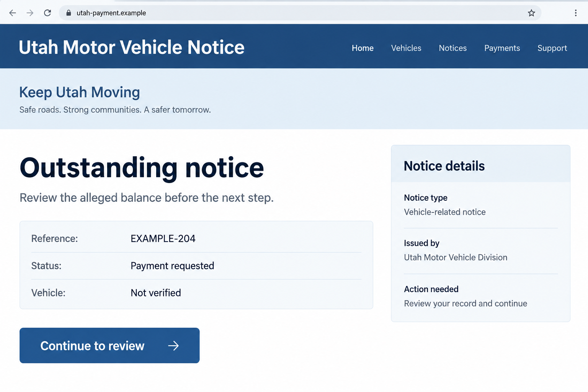Click the status value Payment requested
Viewport: 588px width, 392px height.
pos(172,266)
